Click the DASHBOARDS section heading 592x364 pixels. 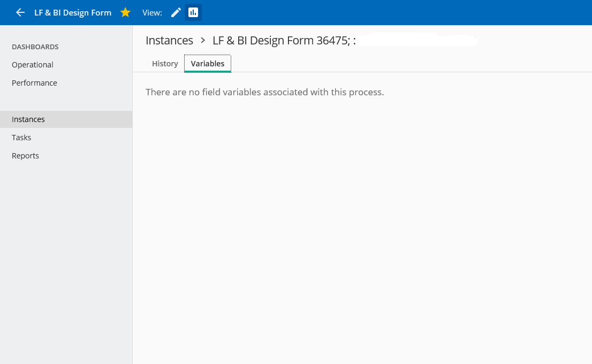point(35,47)
